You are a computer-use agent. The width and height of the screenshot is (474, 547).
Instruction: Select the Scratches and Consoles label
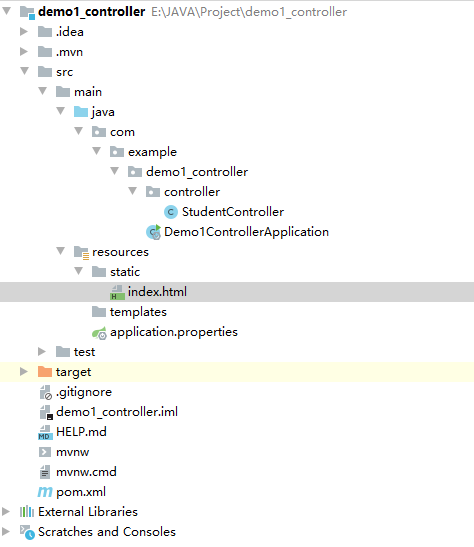pos(107,532)
